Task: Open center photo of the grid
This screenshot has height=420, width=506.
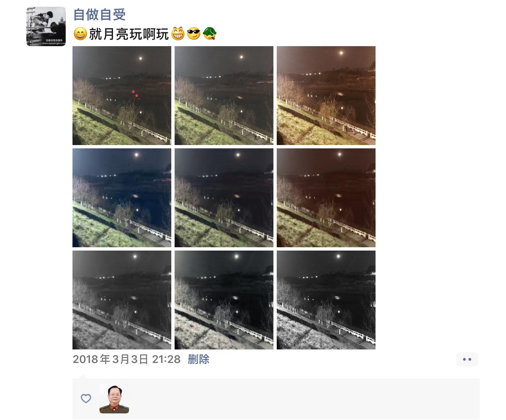Action: (x=224, y=198)
